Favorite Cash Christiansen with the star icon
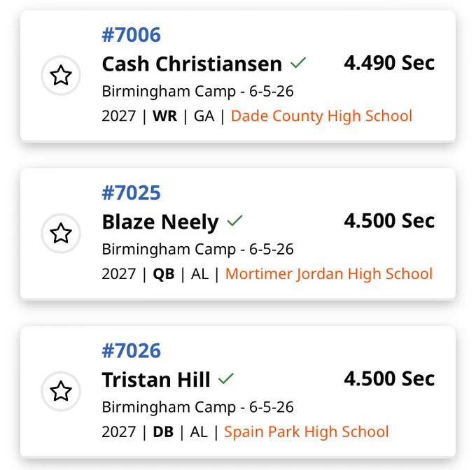This screenshot has width=476, height=470. (61, 76)
